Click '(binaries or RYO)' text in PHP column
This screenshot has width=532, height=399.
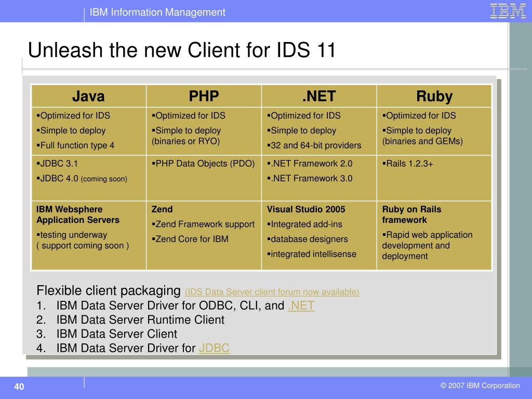coord(185,141)
